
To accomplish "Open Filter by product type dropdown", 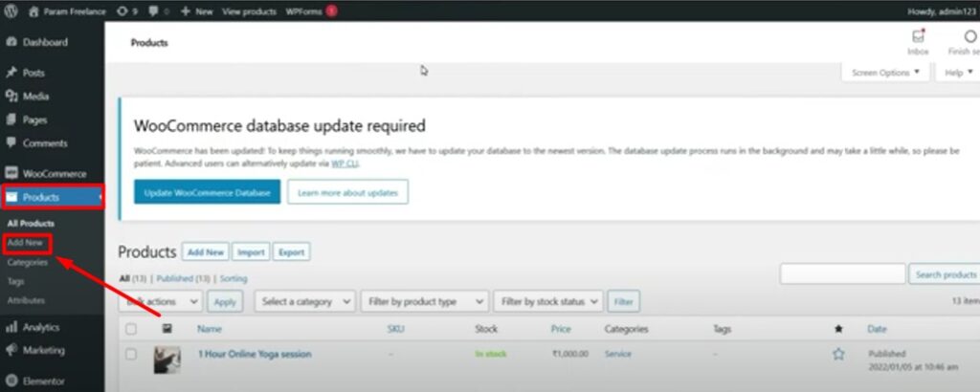I will (x=424, y=301).
